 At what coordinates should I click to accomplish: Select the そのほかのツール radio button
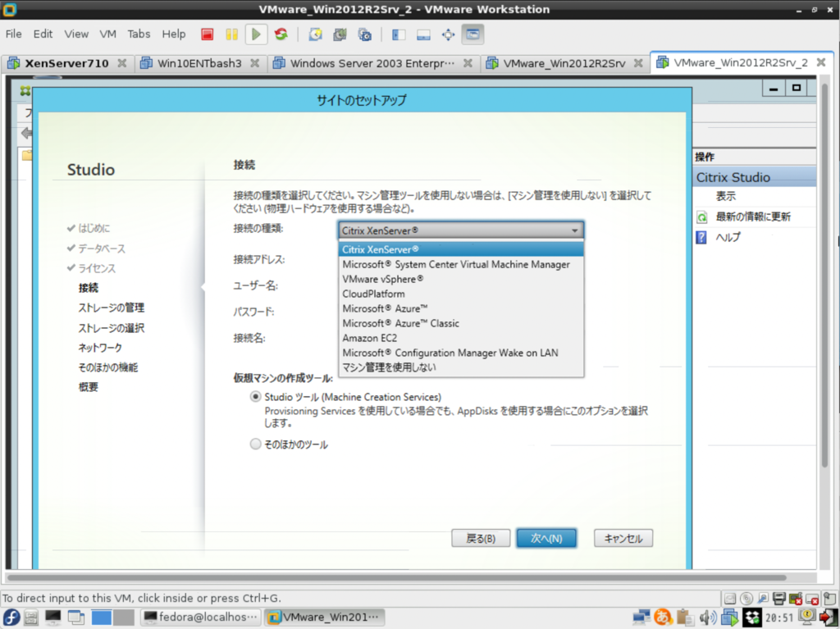[x=256, y=444]
